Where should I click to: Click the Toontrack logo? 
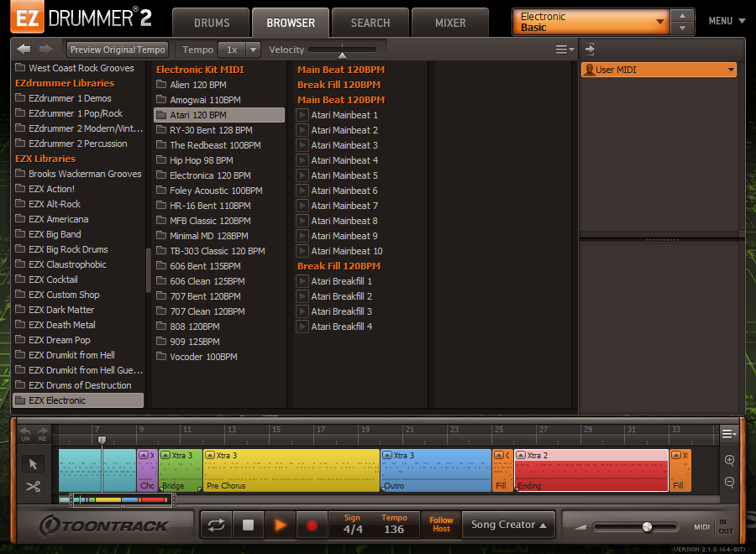coord(103,525)
